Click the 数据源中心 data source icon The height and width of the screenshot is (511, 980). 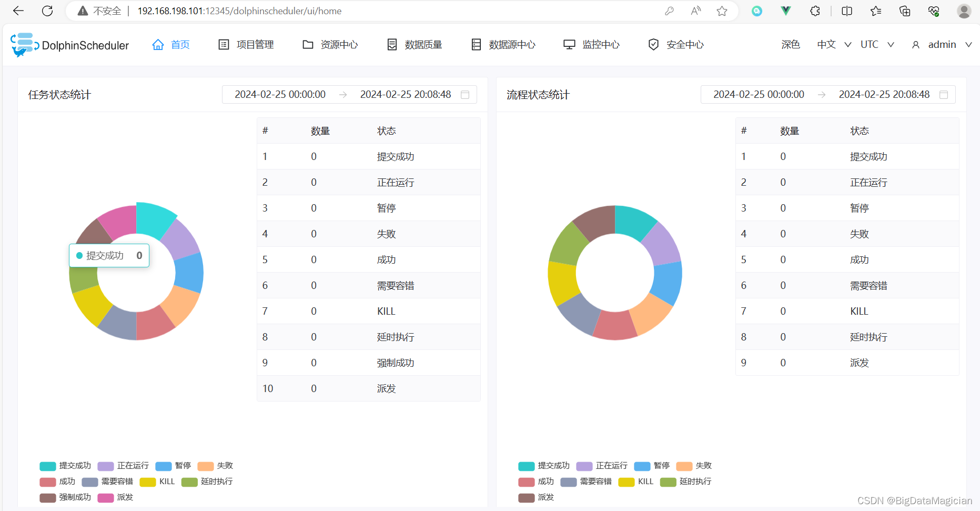click(x=476, y=44)
